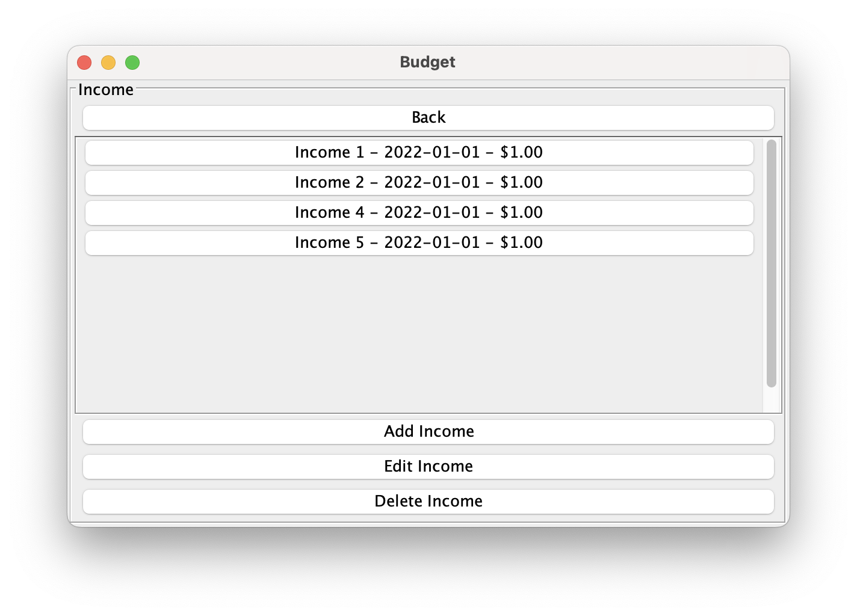857x616 pixels.
Task: Select the Income 4 entry
Action: 419,212
